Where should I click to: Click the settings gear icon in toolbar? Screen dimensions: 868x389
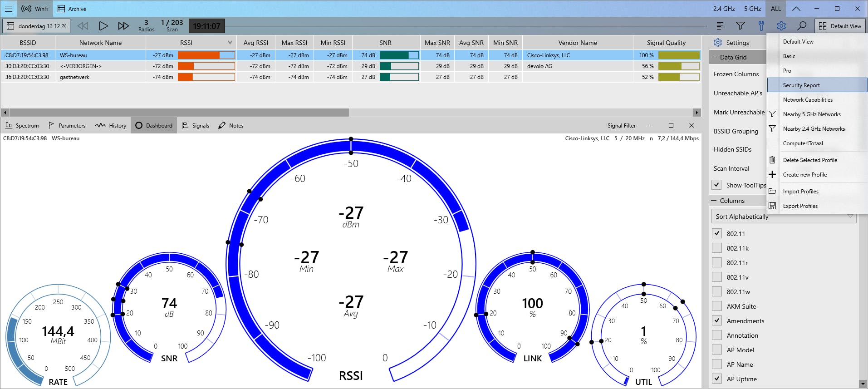point(781,26)
